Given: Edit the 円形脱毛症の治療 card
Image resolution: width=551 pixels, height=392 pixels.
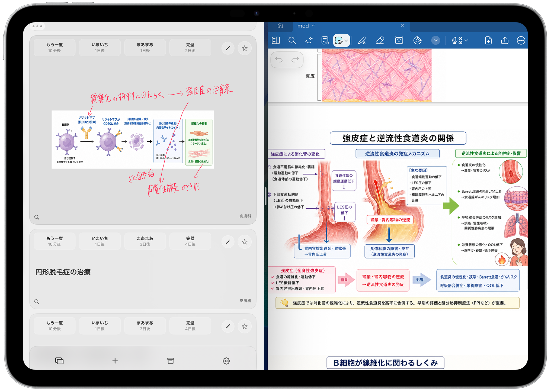Looking at the screenshot, I should 228,242.
